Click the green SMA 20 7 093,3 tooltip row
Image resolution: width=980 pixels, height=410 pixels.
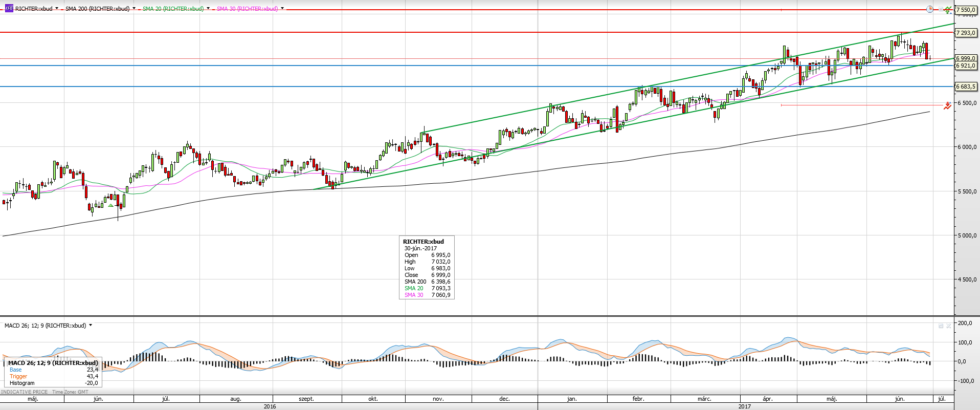click(x=427, y=288)
